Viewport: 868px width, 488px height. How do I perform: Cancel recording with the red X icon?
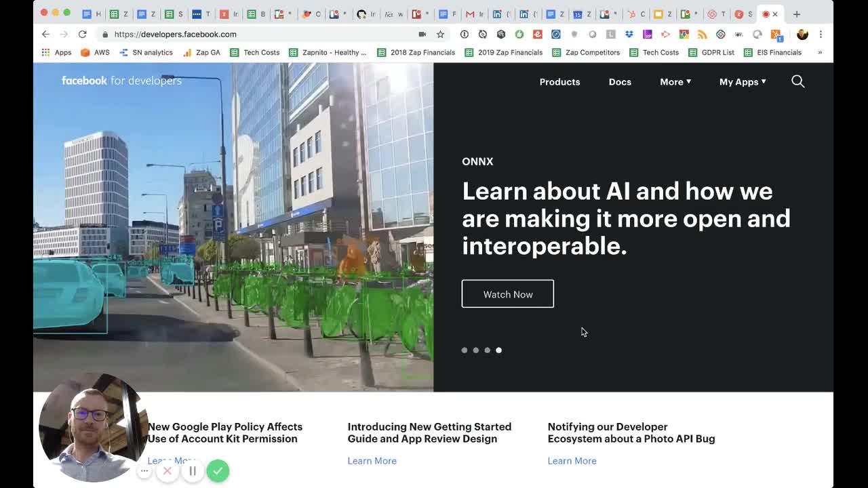pos(167,470)
